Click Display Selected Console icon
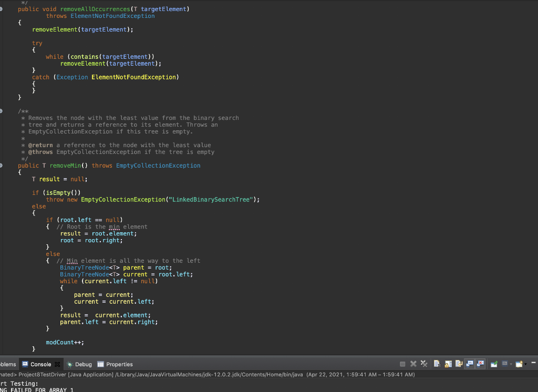Screen dimensions: 538x392 [x=505, y=364]
